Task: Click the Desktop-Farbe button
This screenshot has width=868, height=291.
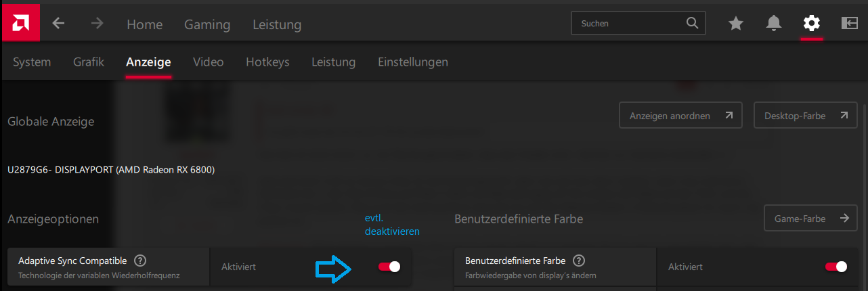Action: click(806, 116)
